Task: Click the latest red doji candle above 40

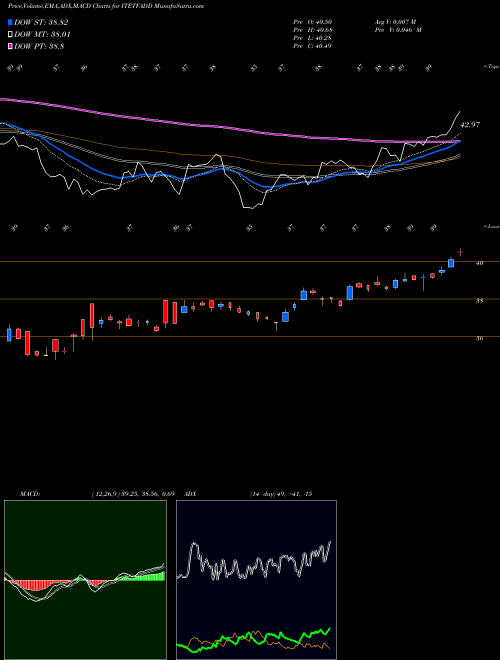Action: pos(460,252)
